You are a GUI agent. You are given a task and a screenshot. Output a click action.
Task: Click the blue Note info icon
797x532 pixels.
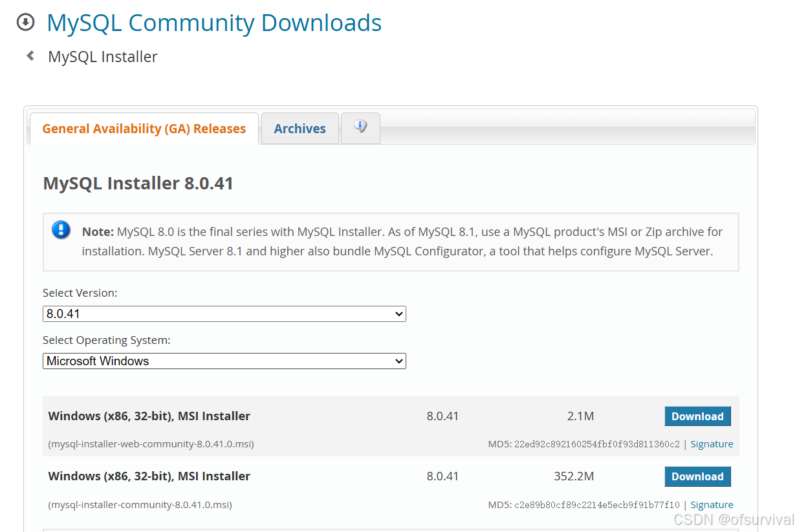pyautogui.click(x=61, y=229)
